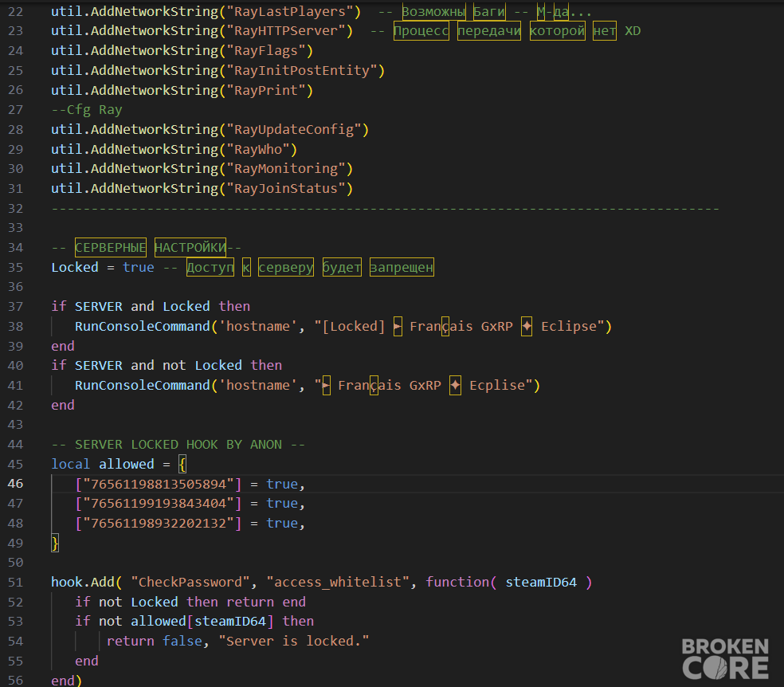Viewport: 784px width, 687px height.
Task: Click the "Locked" variable on line 35
Action: click(75, 267)
